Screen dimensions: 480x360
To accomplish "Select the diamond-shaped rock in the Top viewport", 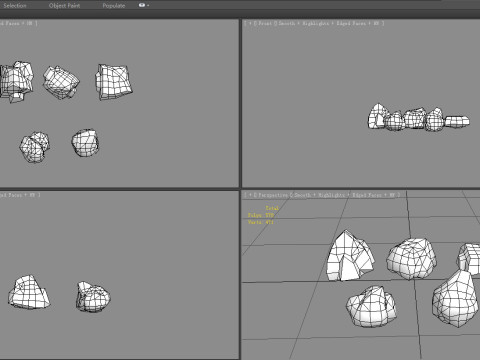I will point(61,83).
